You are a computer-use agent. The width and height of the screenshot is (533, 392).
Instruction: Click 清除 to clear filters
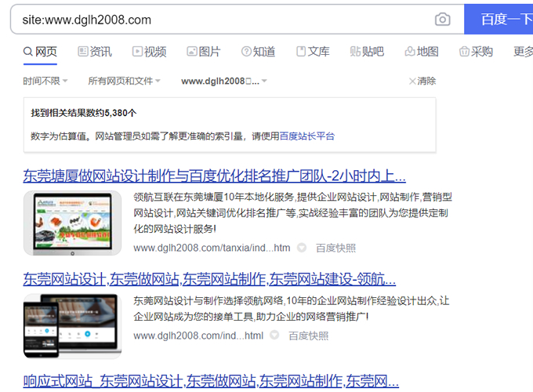pos(422,81)
